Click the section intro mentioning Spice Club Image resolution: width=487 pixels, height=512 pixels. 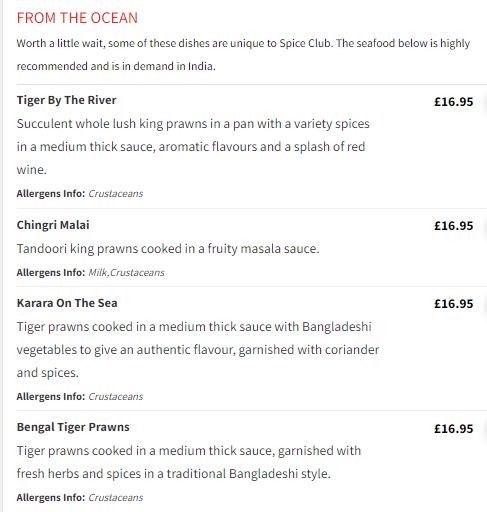pyautogui.click(x=243, y=55)
